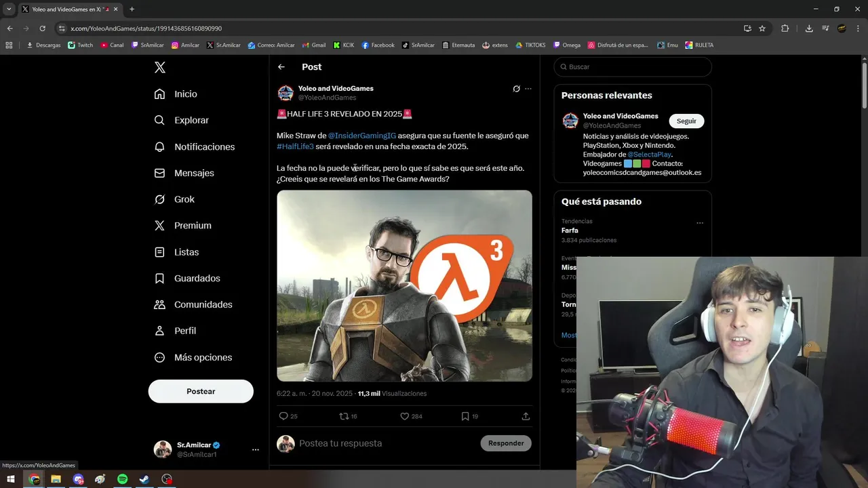The height and width of the screenshot is (488, 868).
Task: Reload the current page
Action: (42, 28)
